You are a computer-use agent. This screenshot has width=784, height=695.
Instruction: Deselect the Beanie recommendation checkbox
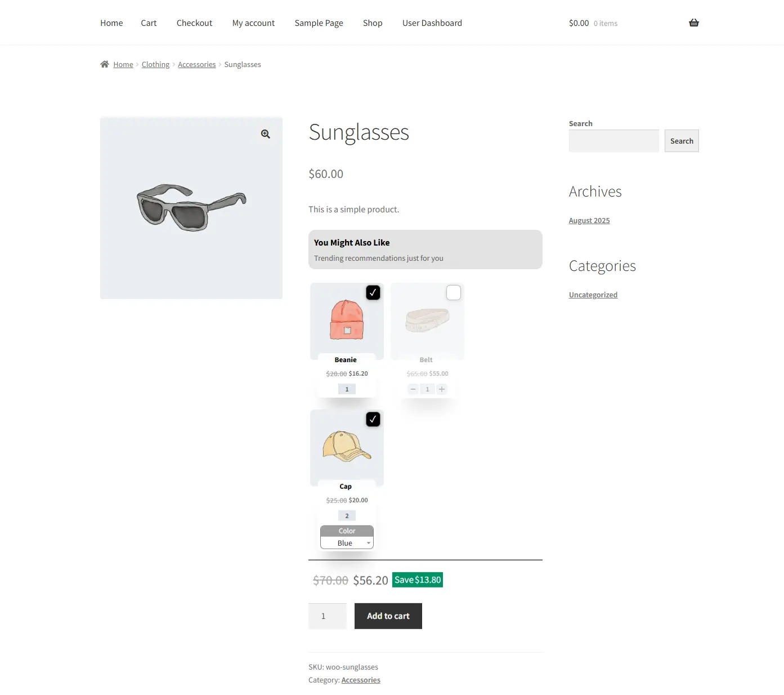(373, 292)
